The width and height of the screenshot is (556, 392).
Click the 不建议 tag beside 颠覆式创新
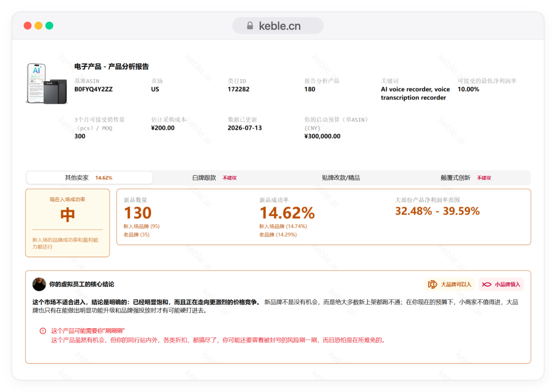pyautogui.click(x=484, y=178)
